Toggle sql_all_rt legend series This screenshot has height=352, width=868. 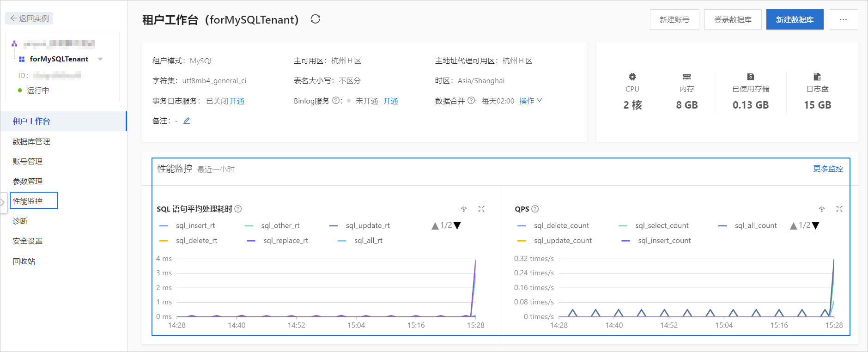click(x=360, y=240)
